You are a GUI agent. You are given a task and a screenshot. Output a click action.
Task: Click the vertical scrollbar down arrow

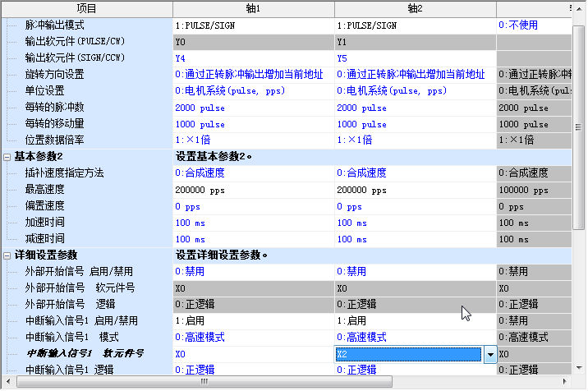(x=579, y=368)
